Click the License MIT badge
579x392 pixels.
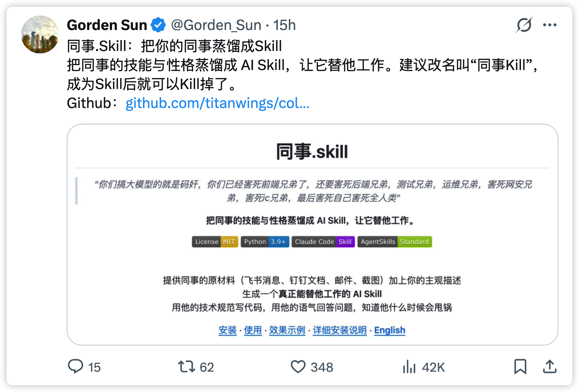[x=215, y=242]
